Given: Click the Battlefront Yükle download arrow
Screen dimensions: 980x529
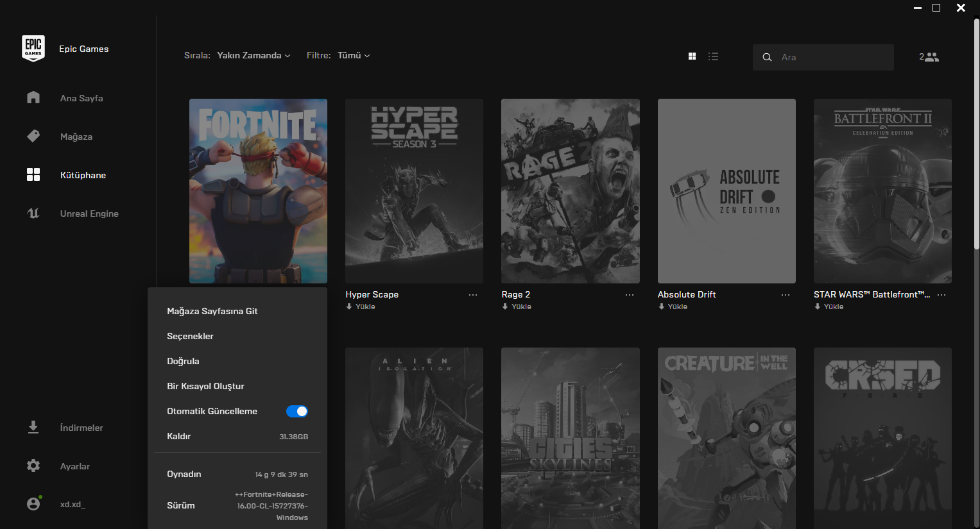Looking at the screenshot, I should [x=818, y=306].
